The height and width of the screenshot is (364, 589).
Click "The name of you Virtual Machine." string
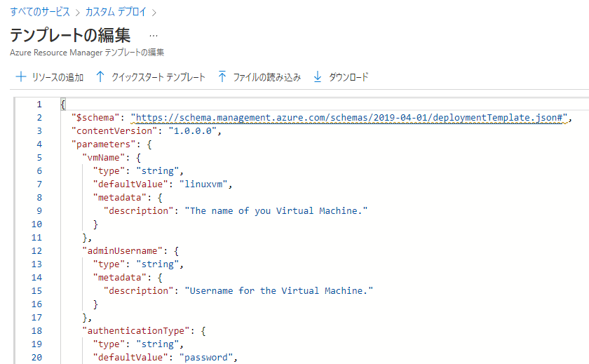(x=276, y=210)
